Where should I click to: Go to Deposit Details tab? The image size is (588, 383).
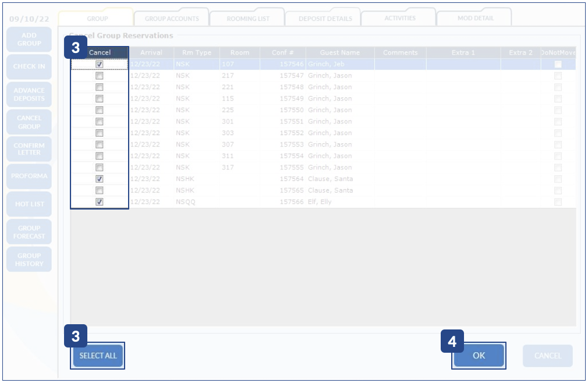[325, 19]
